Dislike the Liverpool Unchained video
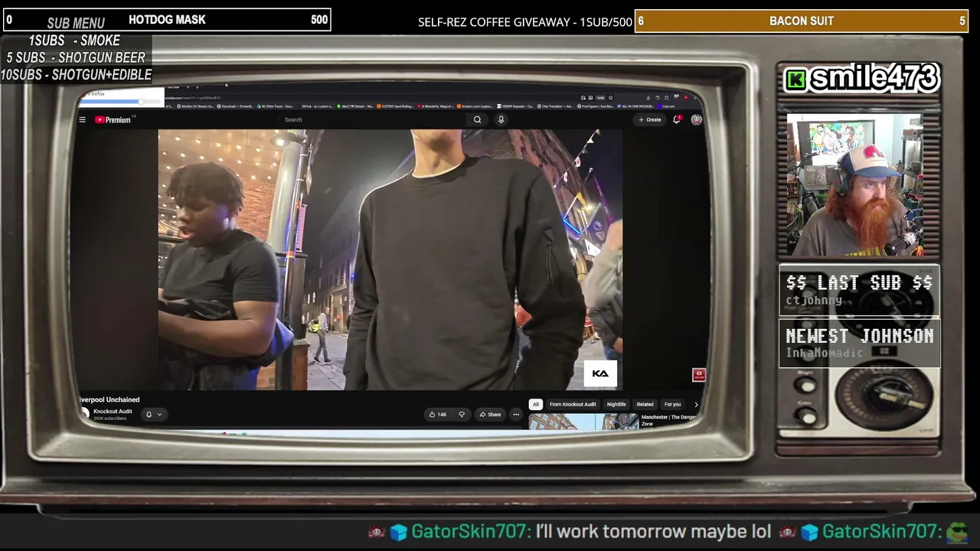 461,415
